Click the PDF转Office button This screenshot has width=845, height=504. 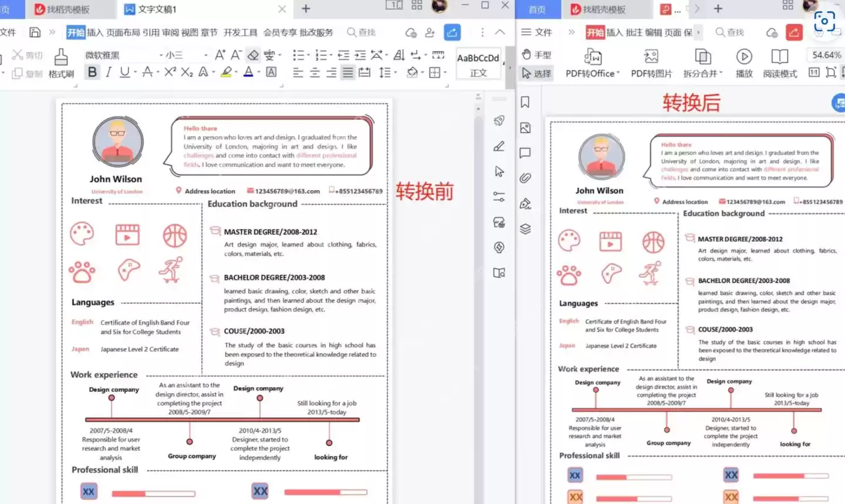point(592,63)
